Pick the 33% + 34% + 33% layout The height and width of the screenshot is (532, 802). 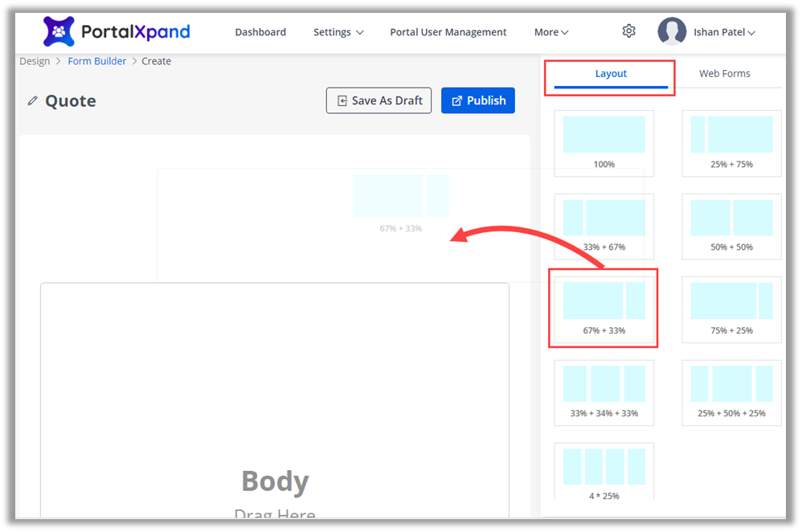[x=604, y=392]
